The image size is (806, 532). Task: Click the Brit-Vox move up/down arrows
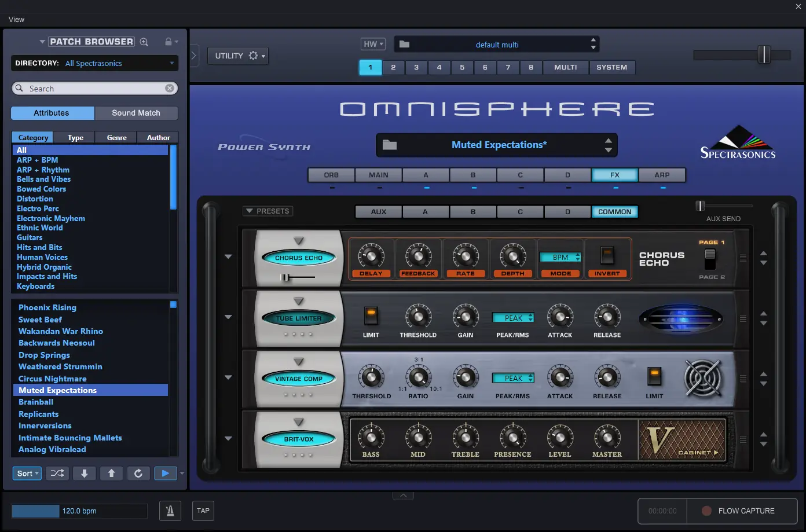coord(764,439)
